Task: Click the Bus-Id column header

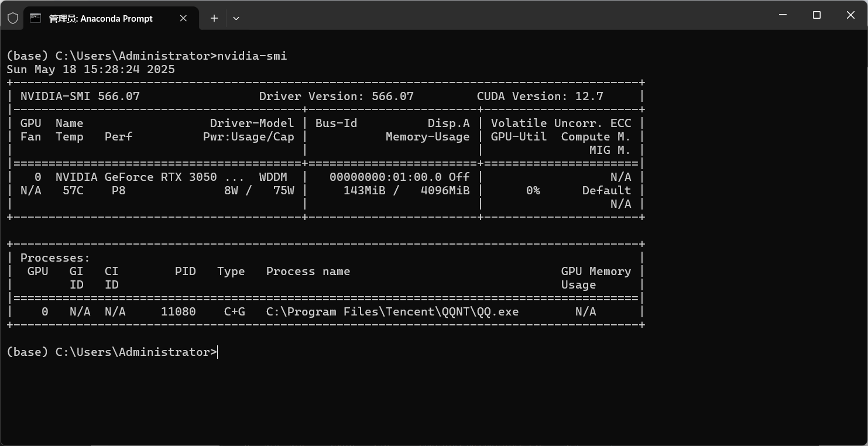Action: (x=337, y=123)
